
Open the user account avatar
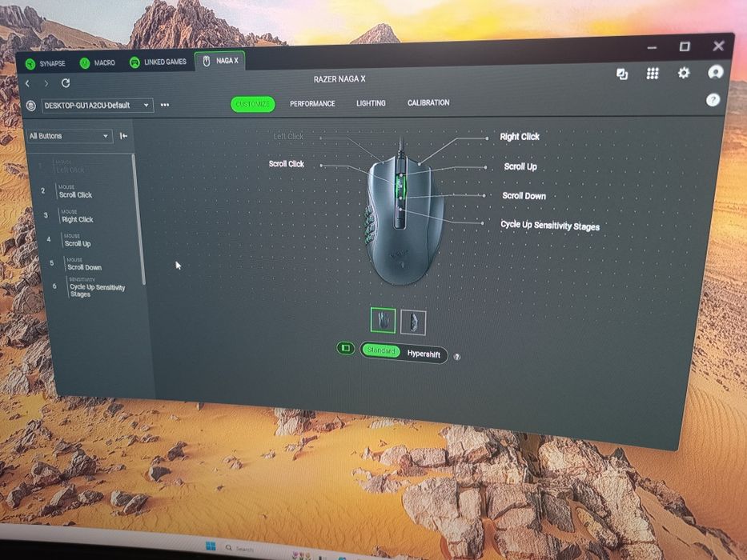coord(716,72)
